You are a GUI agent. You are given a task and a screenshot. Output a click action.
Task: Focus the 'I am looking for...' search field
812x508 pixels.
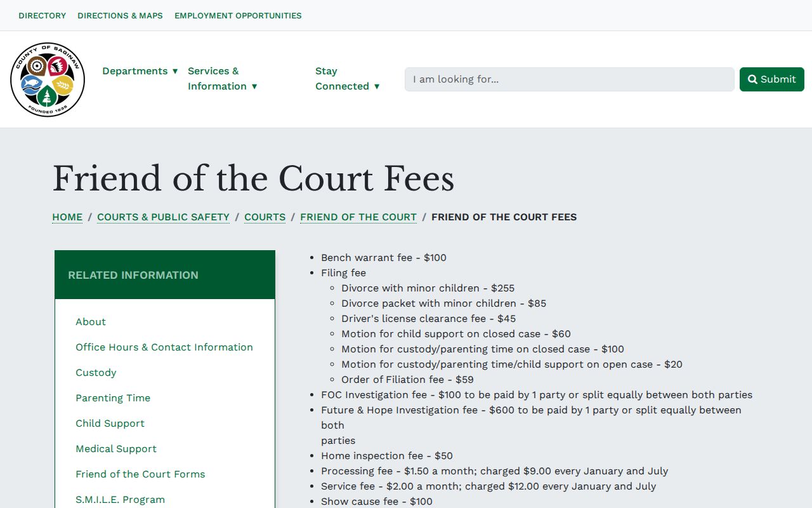click(x=570, y=79)
